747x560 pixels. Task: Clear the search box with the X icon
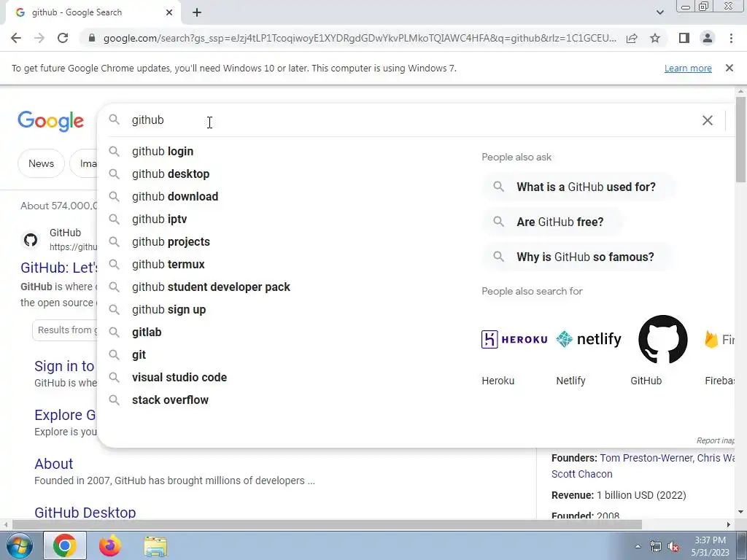point(708,120)
